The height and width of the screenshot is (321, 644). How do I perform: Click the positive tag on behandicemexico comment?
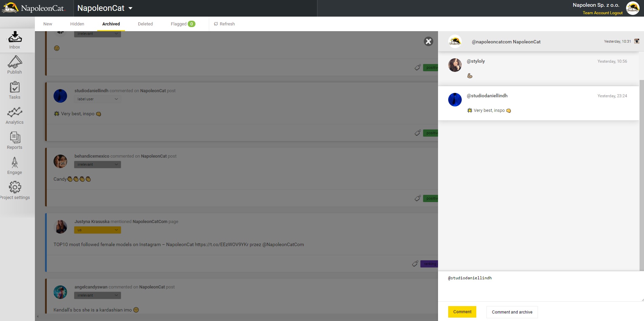(x=431, y=198)
